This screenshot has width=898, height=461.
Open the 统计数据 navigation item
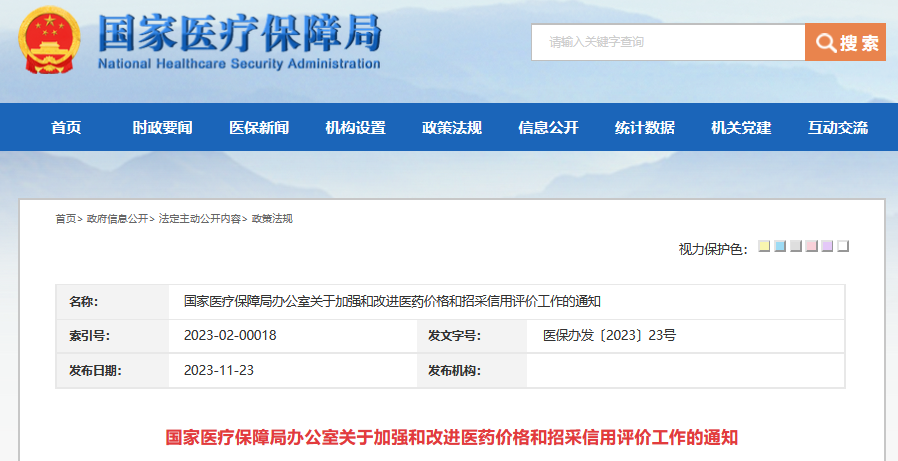[x=645, y=127]
